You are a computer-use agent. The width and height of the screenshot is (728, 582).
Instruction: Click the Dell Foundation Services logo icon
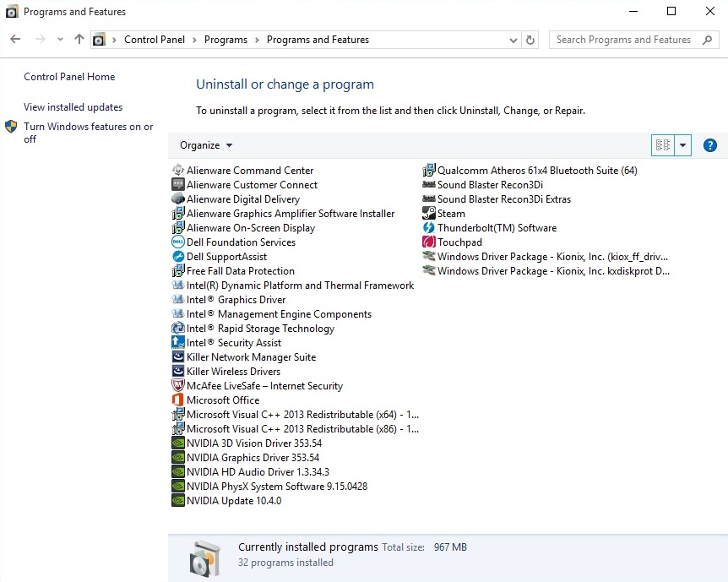[178, 242]
